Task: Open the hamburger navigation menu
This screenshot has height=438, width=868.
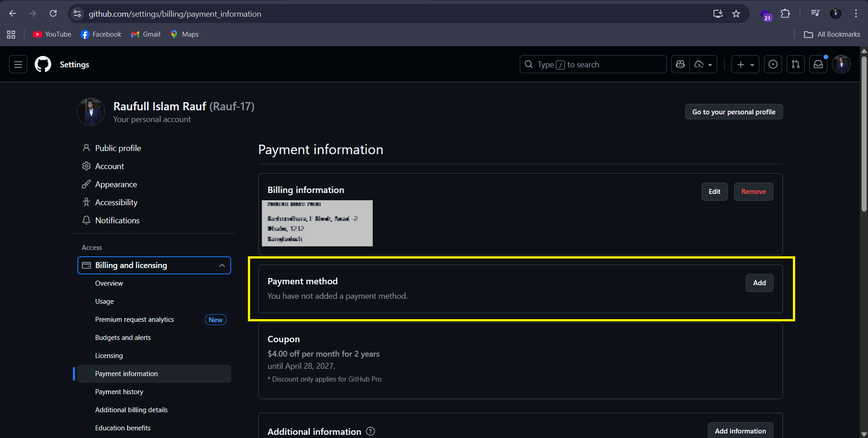Action: pyautogui.click(x=17, y=64)
